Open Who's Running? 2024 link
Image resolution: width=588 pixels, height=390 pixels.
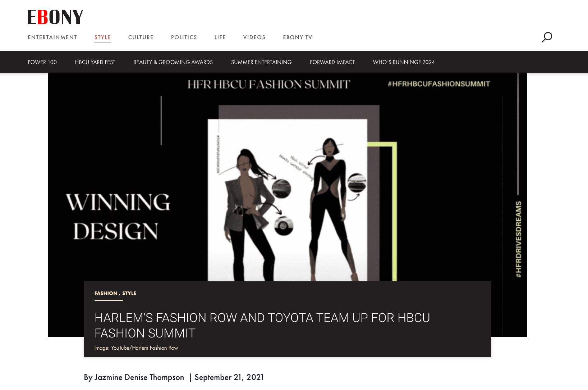(404, 62)
